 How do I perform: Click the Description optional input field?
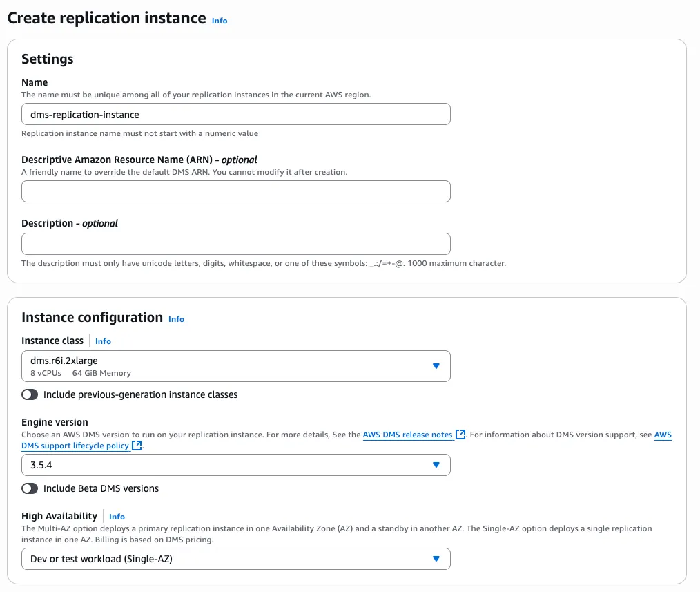point(235,244)
